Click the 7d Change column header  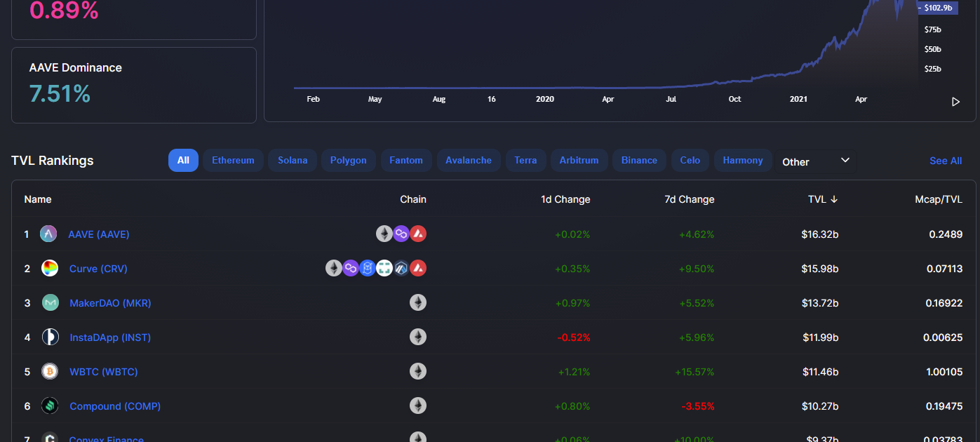(x=689, y=199)
